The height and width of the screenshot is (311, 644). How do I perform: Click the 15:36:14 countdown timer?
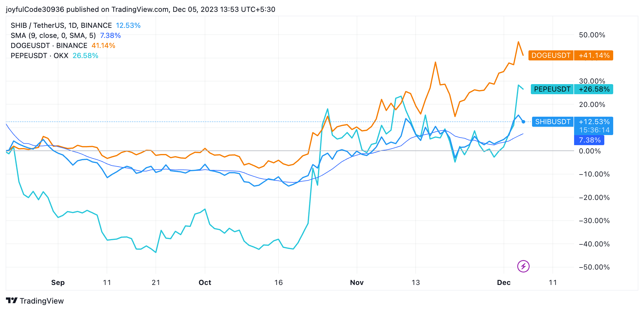pos(594,130)
